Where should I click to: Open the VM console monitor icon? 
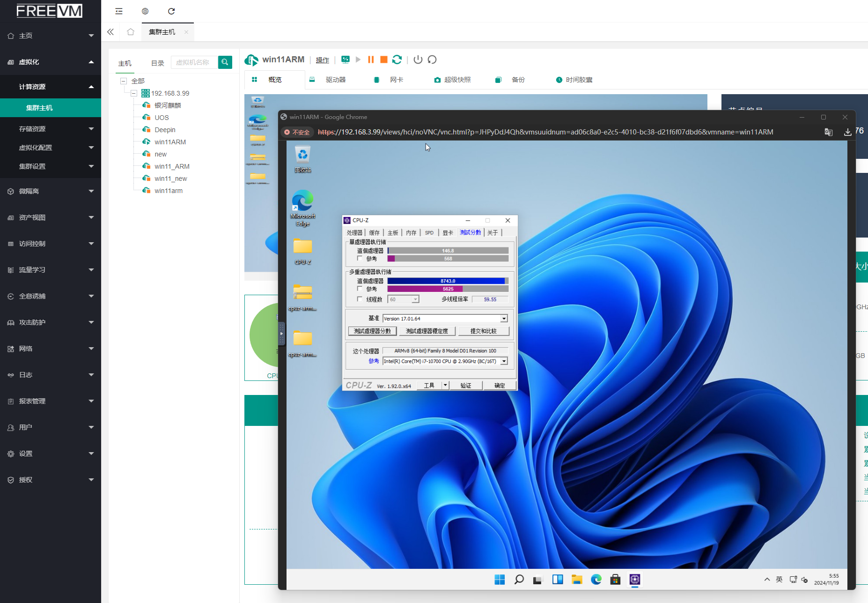[346, 60]
